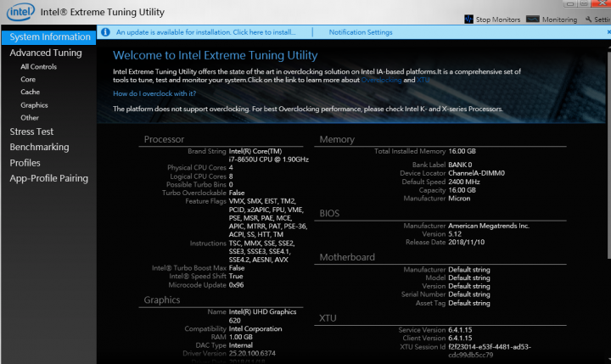The image size is (611, 364).
Task: Follow the Overclocking hyperlink in welcome text
Action: 381,80
